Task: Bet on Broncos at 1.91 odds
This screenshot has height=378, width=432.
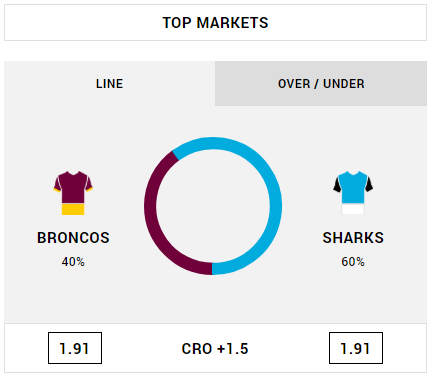Action: (75, 348)
